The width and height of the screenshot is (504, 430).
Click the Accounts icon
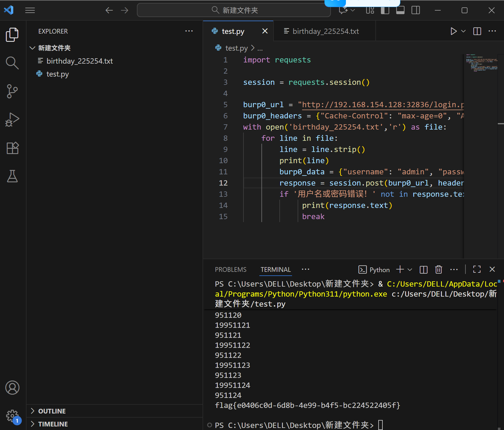click(x=12, y=388)
